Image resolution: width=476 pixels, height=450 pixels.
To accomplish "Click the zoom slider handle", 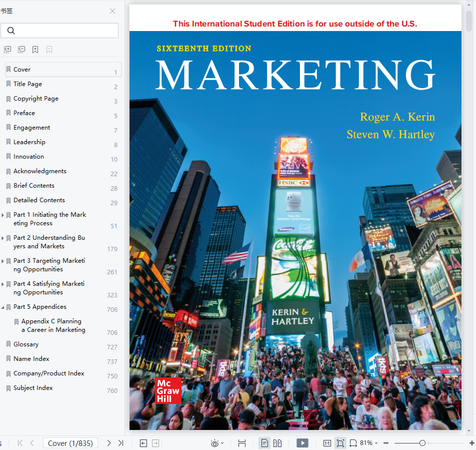I will coord(422,443).
